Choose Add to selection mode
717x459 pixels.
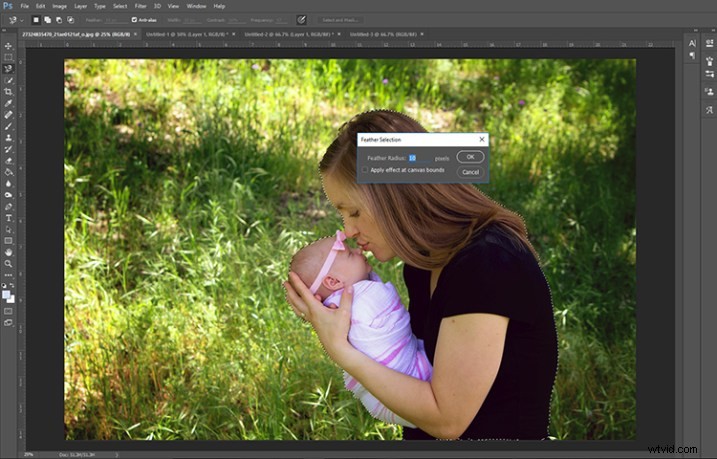[47, 20]
